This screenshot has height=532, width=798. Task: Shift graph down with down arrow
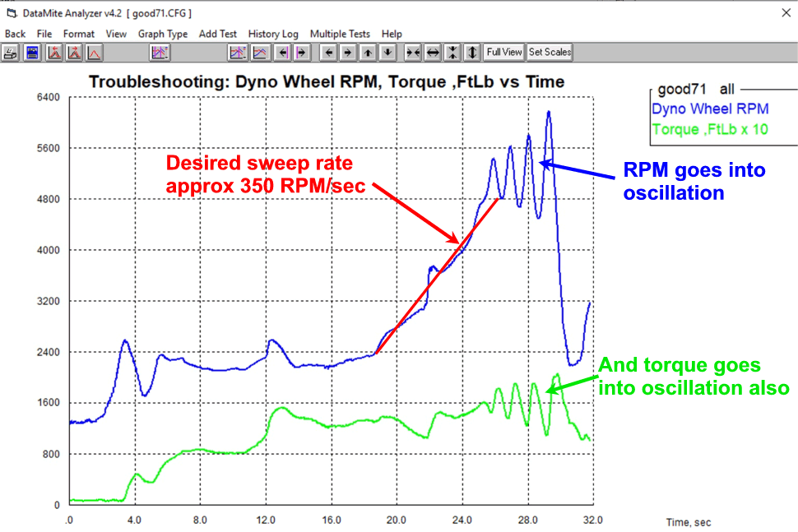point(387,53)
